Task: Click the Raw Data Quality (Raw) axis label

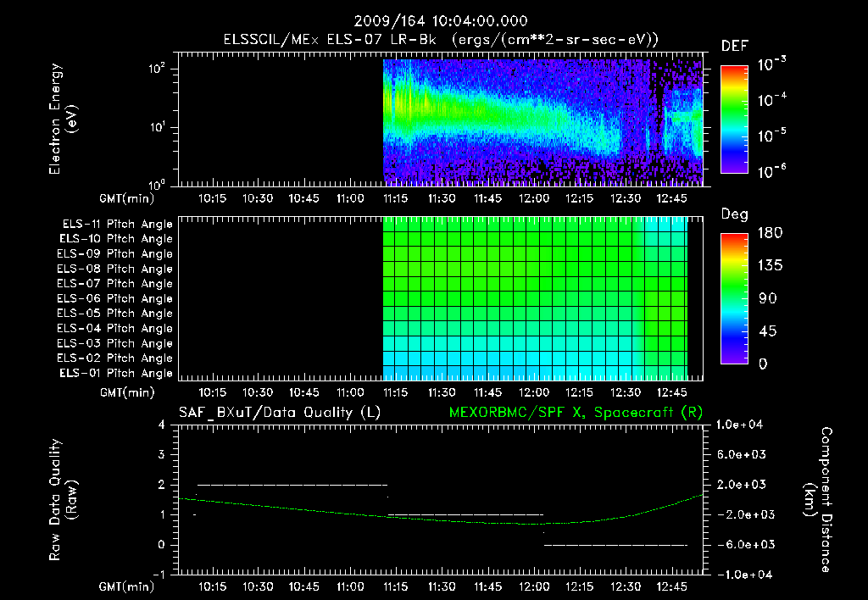Action: 63,500
